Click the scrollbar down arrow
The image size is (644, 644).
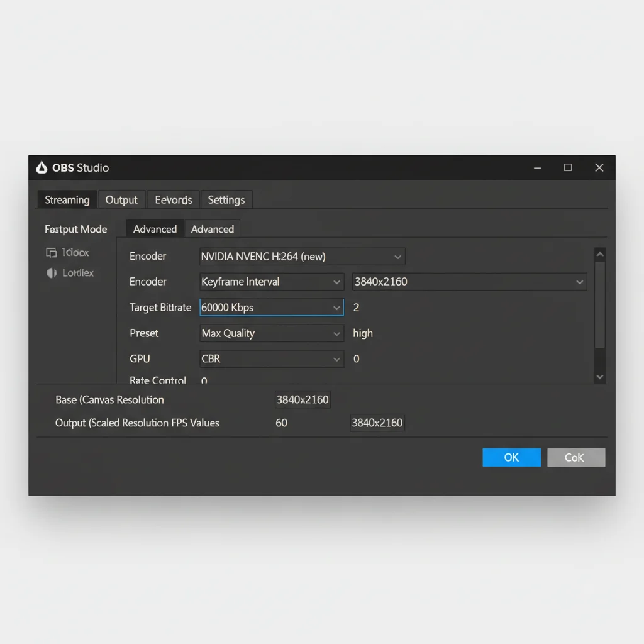coord(600,377)
